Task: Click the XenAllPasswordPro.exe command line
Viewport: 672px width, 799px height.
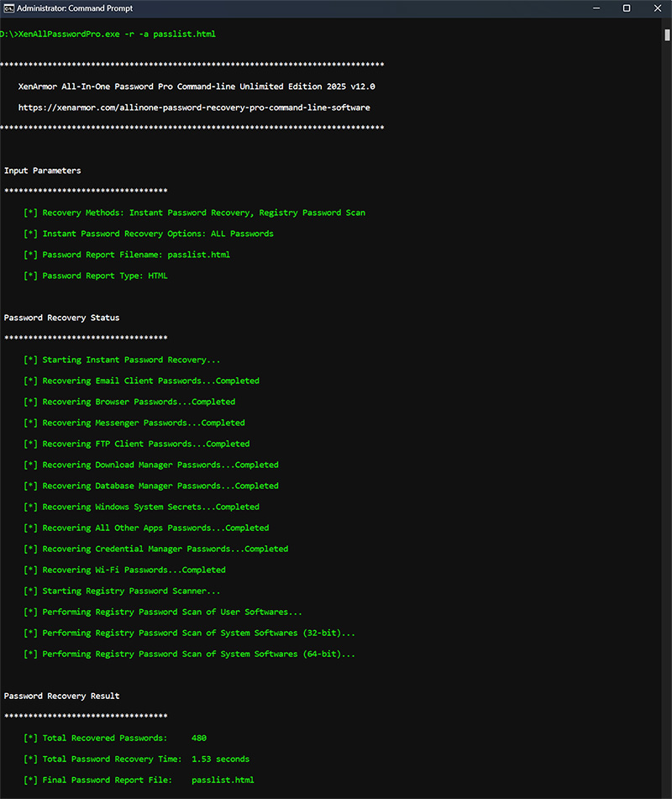Action: tap(108, 34)
